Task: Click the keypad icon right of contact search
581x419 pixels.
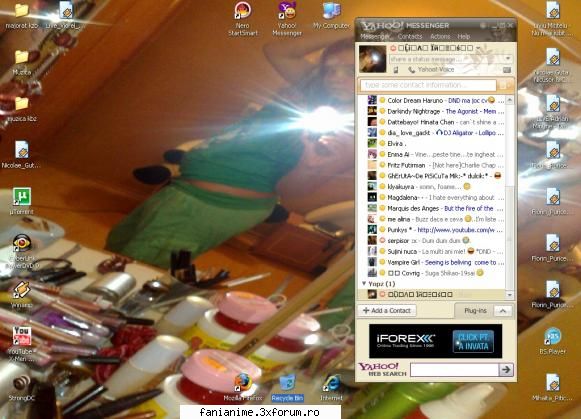Action: (x=504, y=85)
